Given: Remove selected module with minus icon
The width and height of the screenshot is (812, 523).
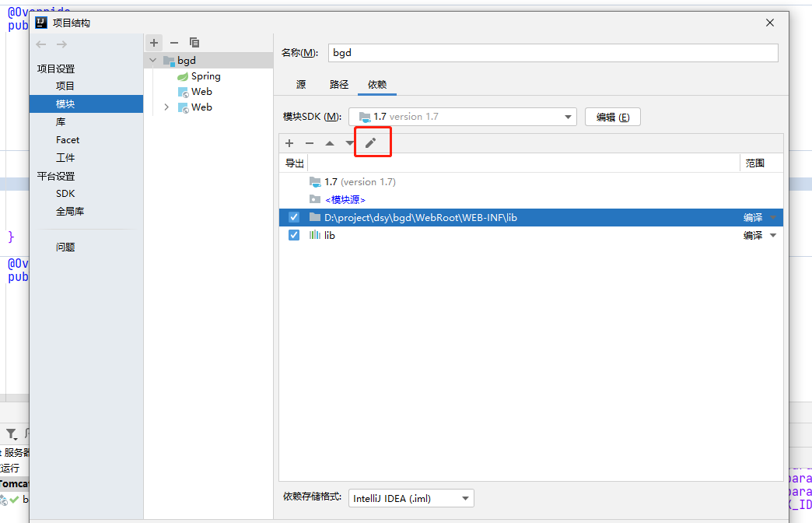Looking at the screenshot, I should click(x=174, y=43).
